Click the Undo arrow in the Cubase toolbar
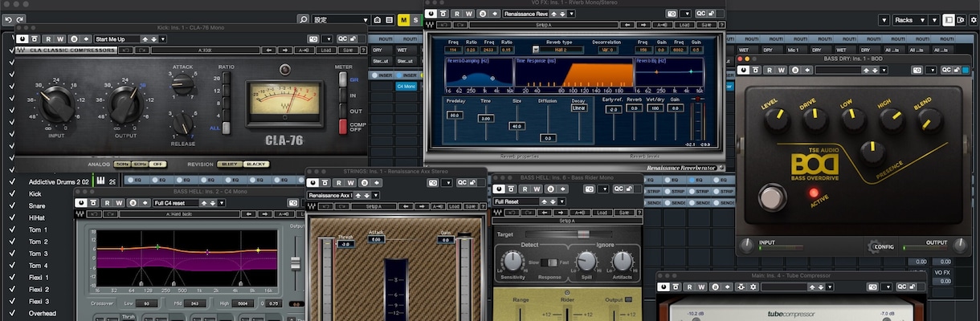 pyautogui.click(x=8, y=19)
